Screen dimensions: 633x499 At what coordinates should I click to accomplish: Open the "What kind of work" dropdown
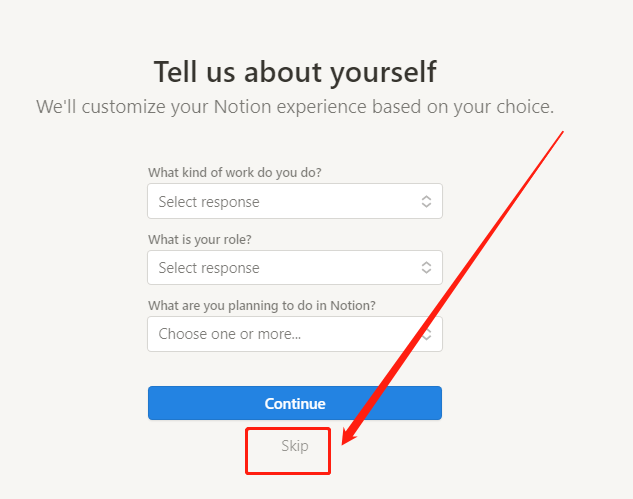(x=294, y=202)
